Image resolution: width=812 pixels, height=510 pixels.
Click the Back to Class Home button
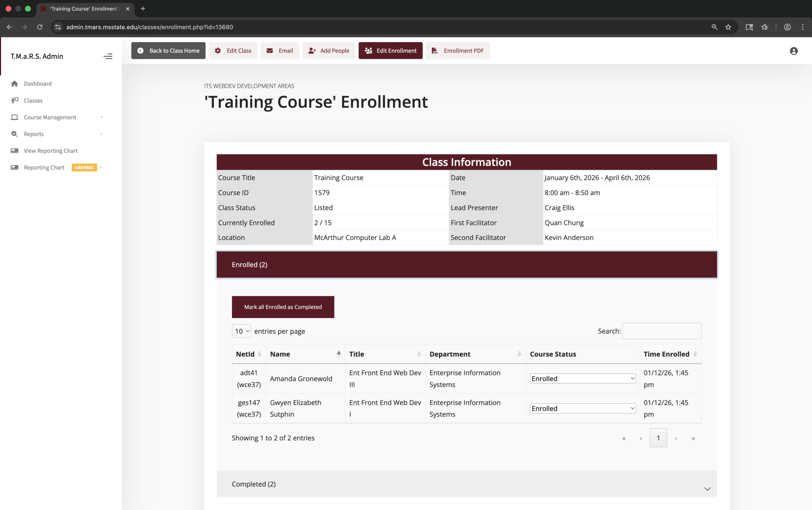tap(168, 50)
